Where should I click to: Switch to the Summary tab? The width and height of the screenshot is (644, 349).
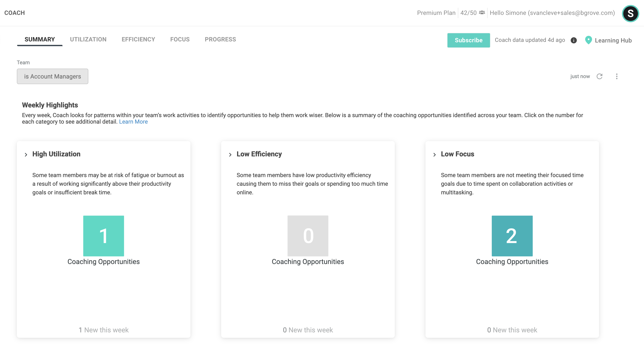coord(40,39)
